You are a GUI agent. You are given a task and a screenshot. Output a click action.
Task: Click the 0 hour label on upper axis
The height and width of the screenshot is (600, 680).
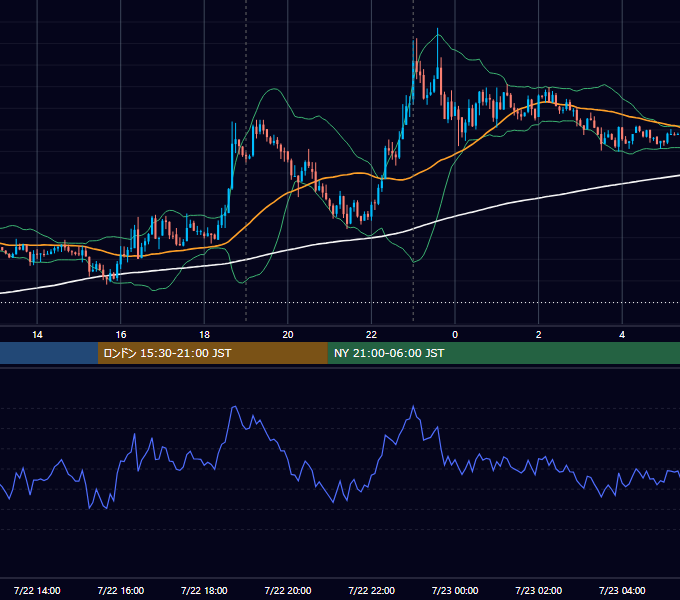[455, 335]
